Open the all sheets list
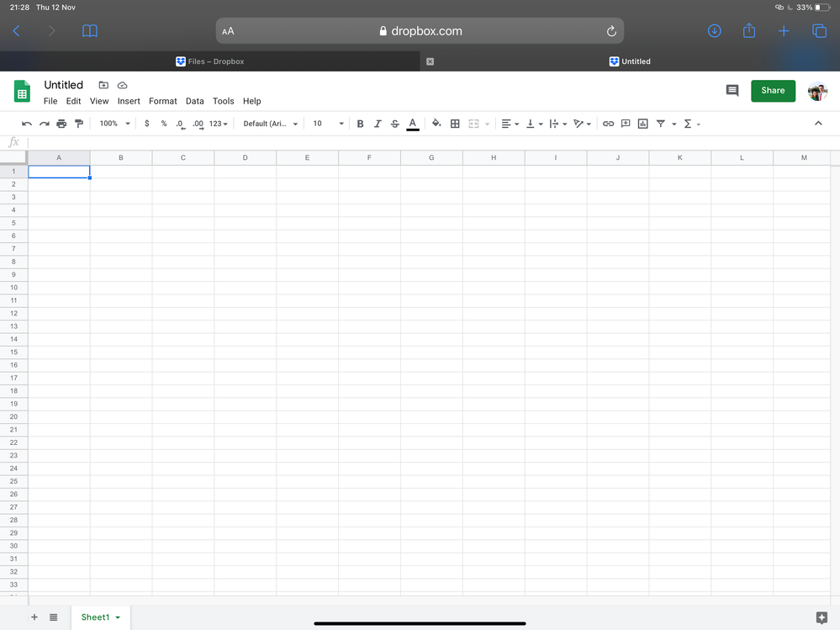 (x=54, y=617)
